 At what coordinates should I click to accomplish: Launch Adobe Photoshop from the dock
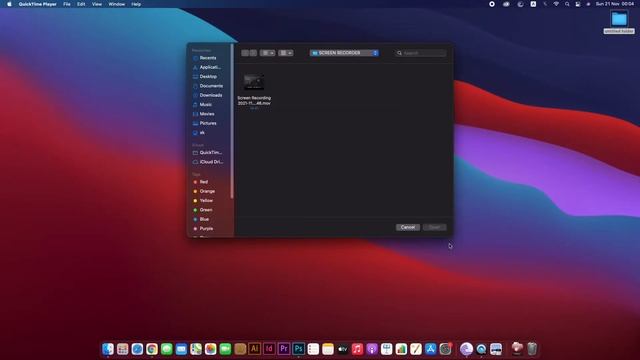tap(298, 349)
